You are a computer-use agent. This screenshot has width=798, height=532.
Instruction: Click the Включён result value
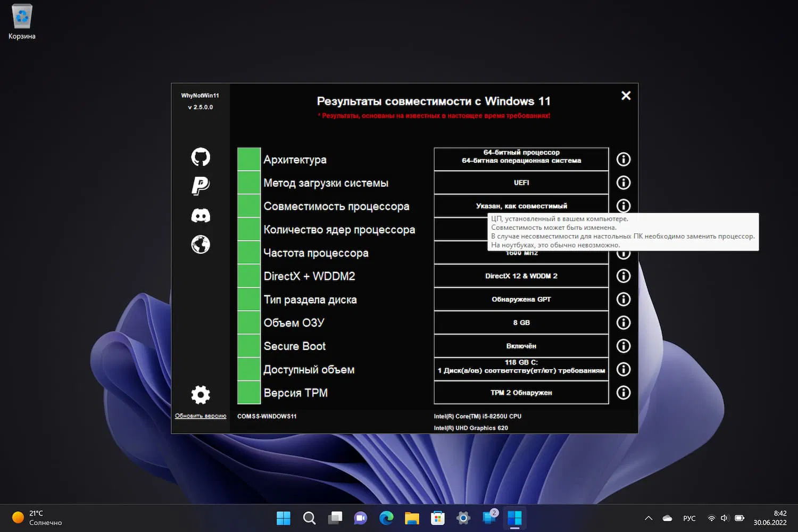(x=521, y=346)
